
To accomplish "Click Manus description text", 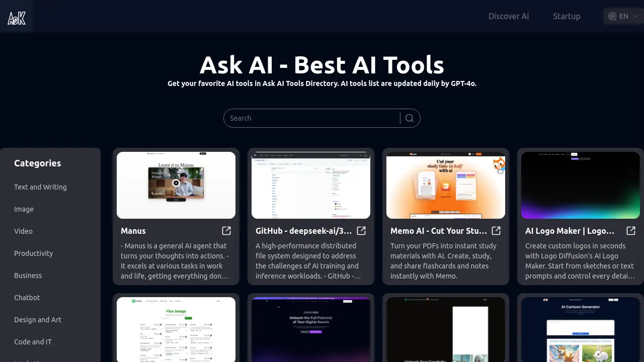I will coord(175,261).
